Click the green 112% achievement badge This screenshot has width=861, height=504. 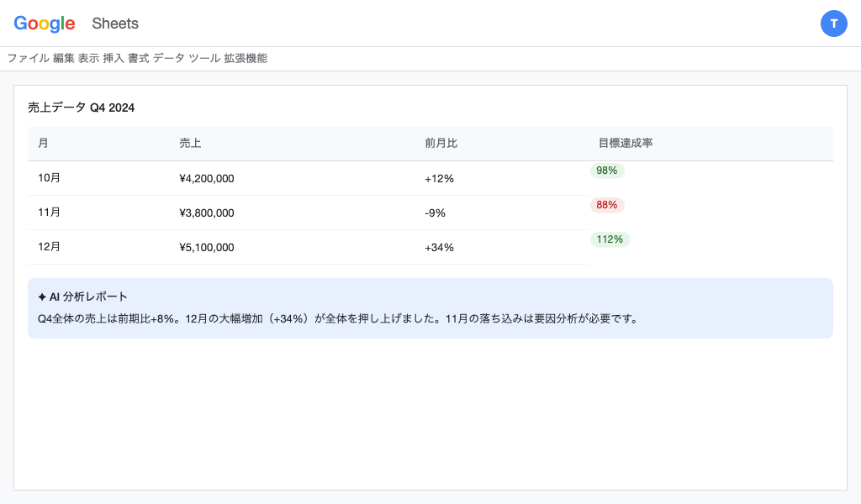pos(610,239)
